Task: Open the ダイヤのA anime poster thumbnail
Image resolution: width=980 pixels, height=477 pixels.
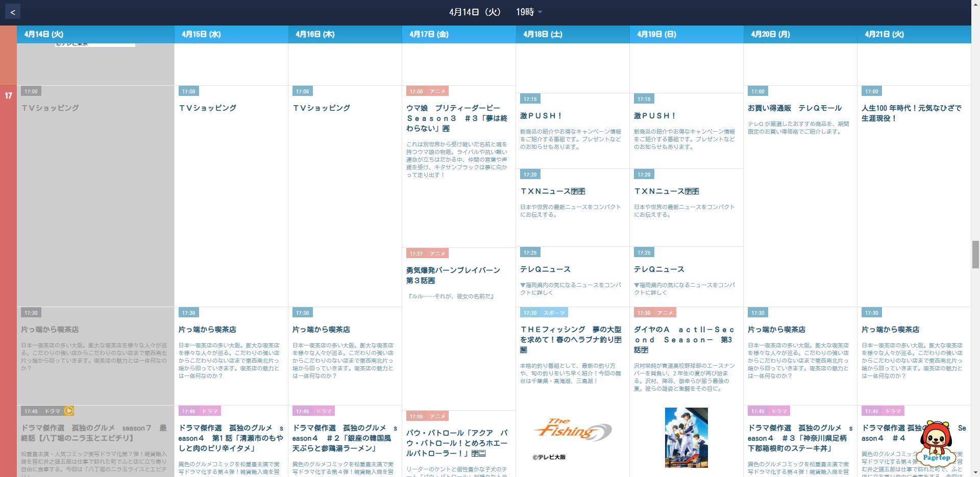Action: [686, 437]
